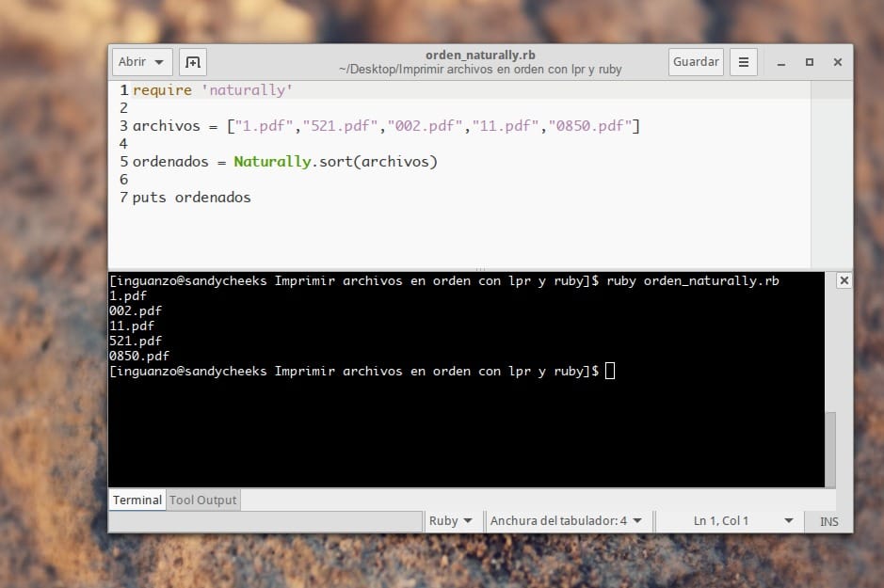Click the orden_naturally.rb window title

480,56
